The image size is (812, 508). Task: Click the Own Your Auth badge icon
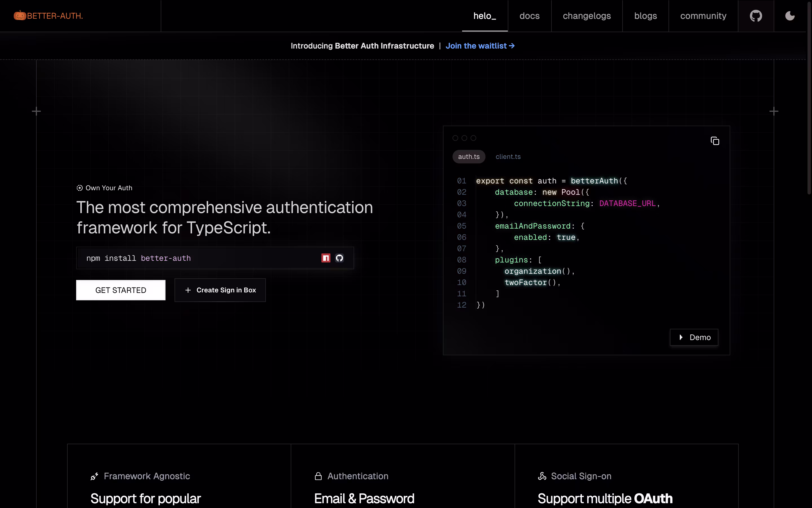[80, 188]
